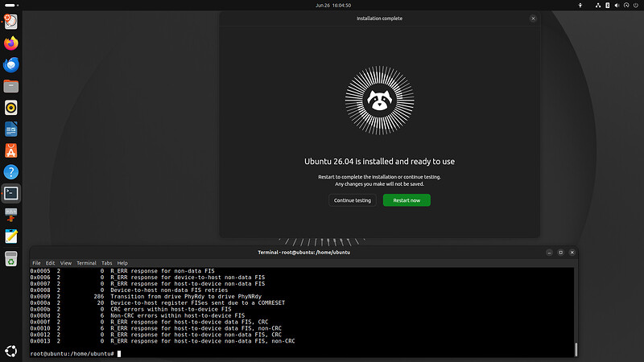Click the Bluetooth status icon
This screenshot has width=644, height=362.
[608, 6]
